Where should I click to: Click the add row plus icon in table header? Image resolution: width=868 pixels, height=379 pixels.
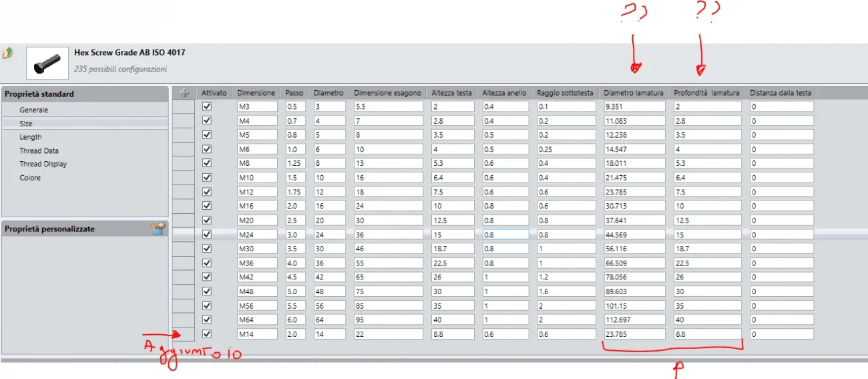185,93
